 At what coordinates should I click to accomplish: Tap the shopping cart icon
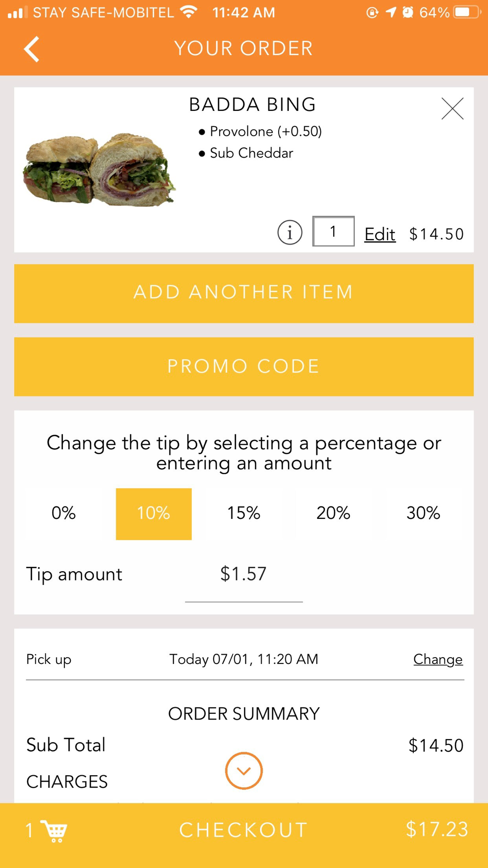[54, 830]
